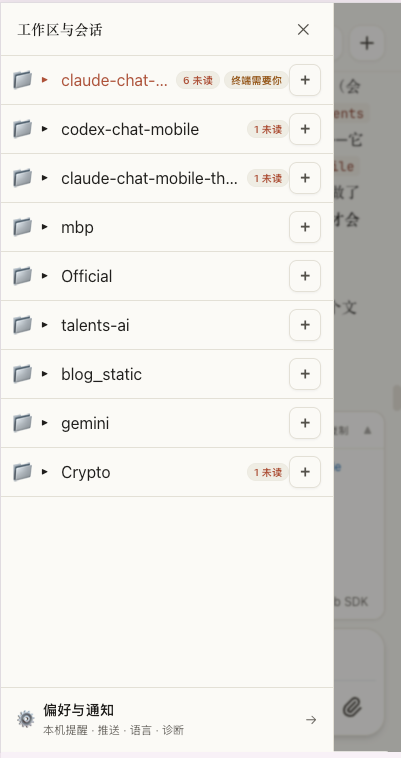Click the plus button next to Official
This screenshot has width=401, height=758.
(305, 276)
